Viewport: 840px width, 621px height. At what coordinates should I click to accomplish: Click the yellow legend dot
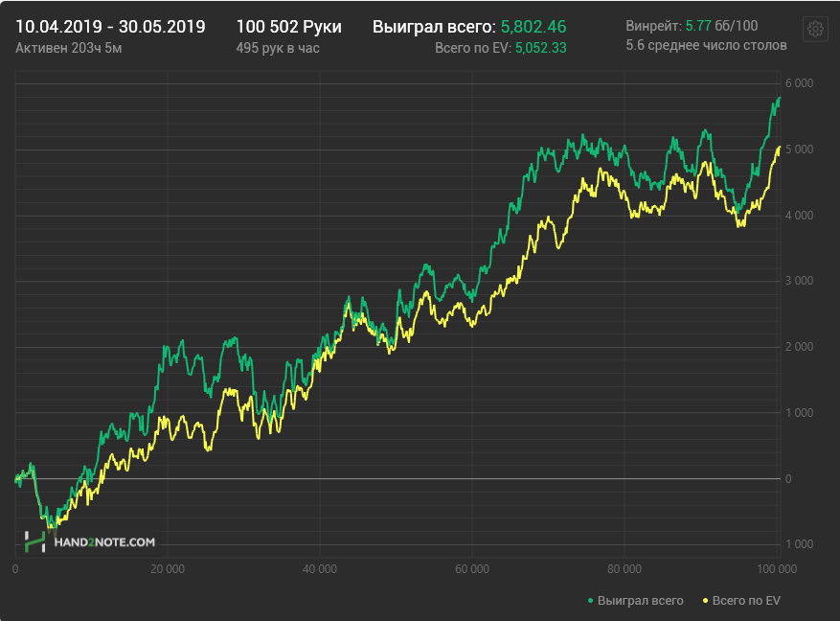706,601
